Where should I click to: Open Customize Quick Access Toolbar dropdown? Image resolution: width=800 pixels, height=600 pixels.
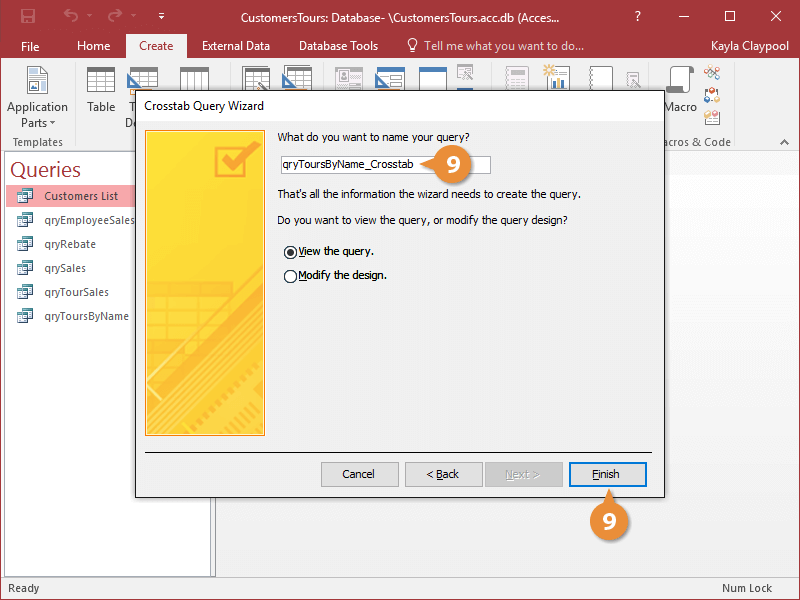tap(161, 16)
